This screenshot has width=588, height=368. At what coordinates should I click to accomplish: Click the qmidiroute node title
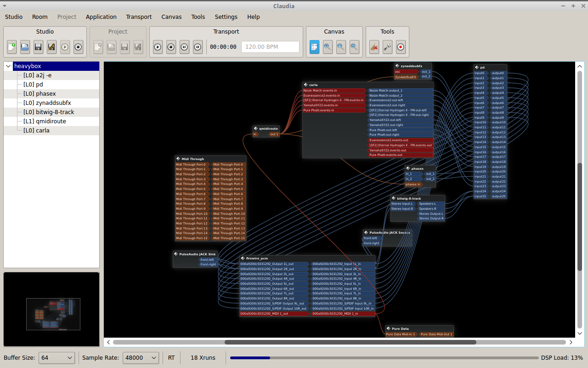pos(269,129)
